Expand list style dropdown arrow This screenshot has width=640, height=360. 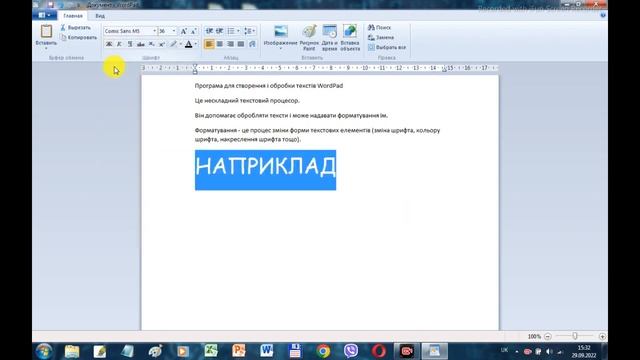tap(238, 31)
